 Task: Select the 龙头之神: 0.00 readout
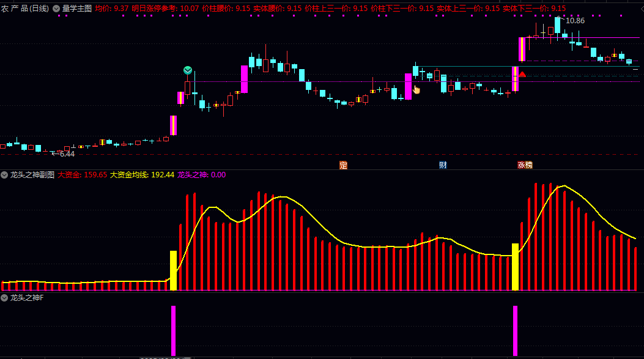(x=202, y=175)
